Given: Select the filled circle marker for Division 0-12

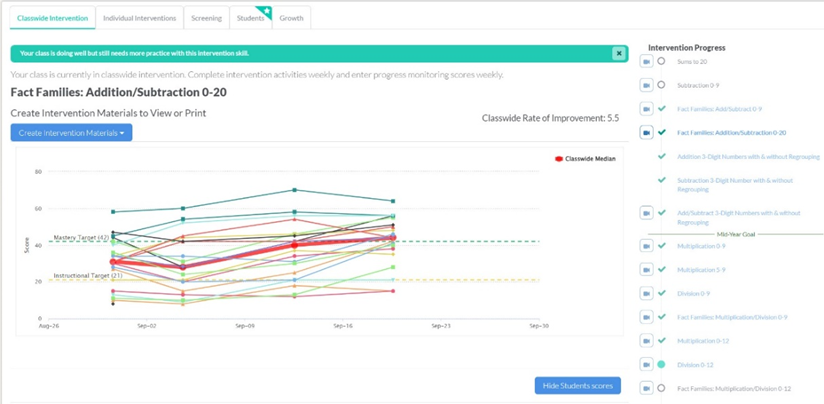Looking at the screenshot, I should 661,365.
